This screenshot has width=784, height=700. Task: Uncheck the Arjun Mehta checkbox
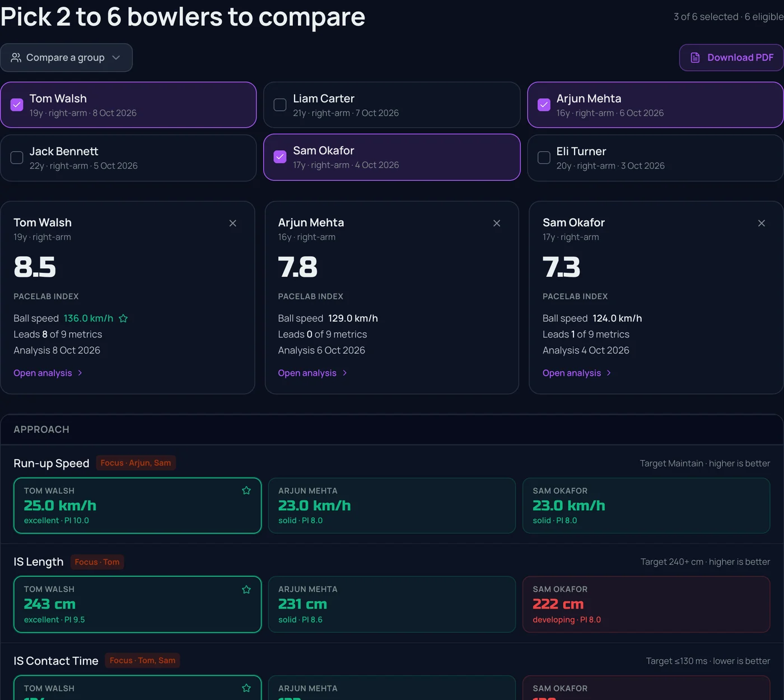(544, 105)
